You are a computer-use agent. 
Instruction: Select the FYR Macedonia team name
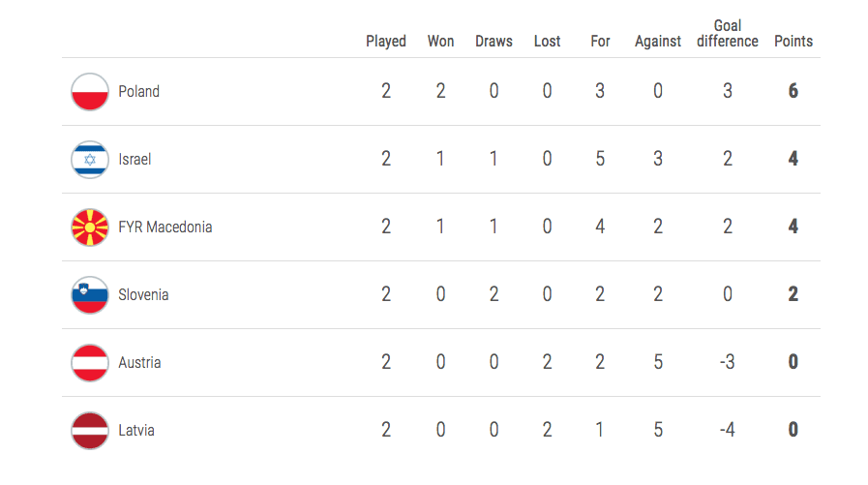[165, 227]
